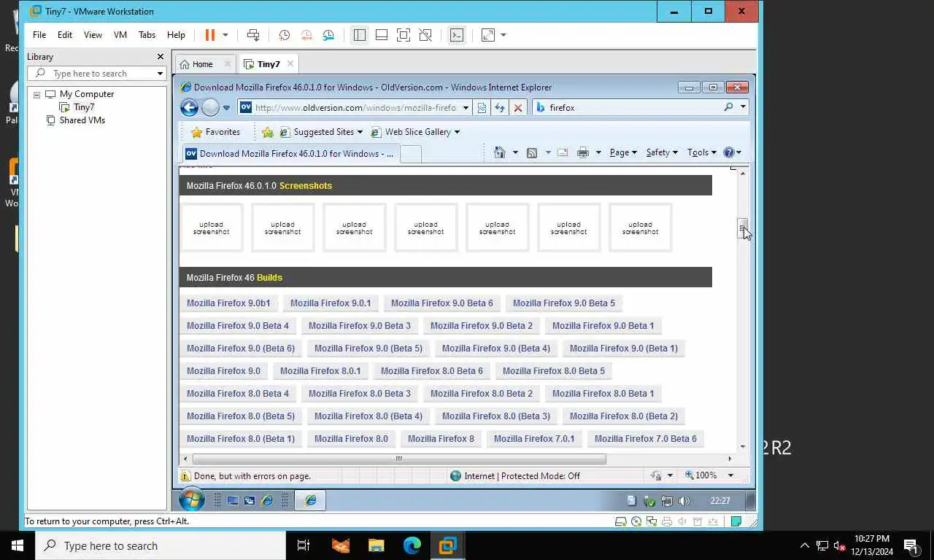Screen dimensions: 934x560
Task: Open power options dropdown next to pause
Action: pyautogui.click(x=225, y=35)
